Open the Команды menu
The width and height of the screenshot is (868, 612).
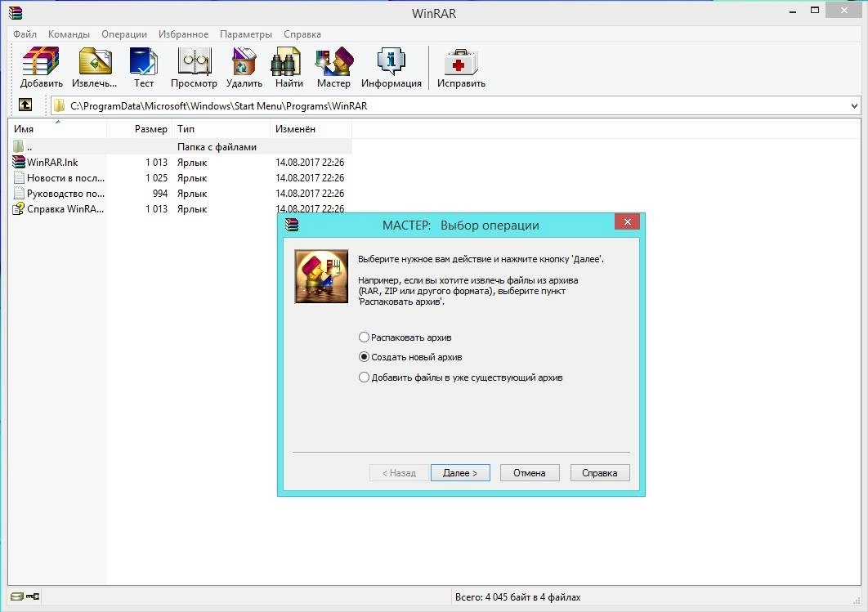pyautogui.click(x=69, y=34)
